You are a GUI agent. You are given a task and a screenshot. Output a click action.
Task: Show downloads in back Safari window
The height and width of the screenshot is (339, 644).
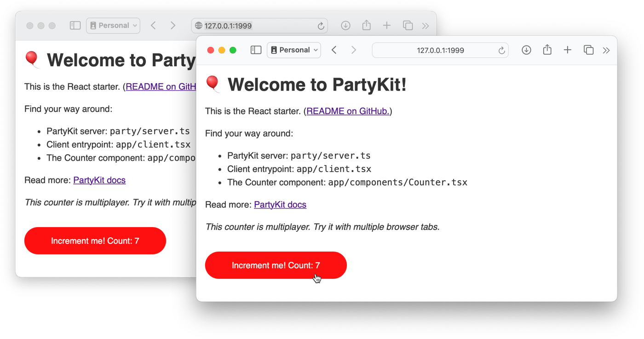345,26
